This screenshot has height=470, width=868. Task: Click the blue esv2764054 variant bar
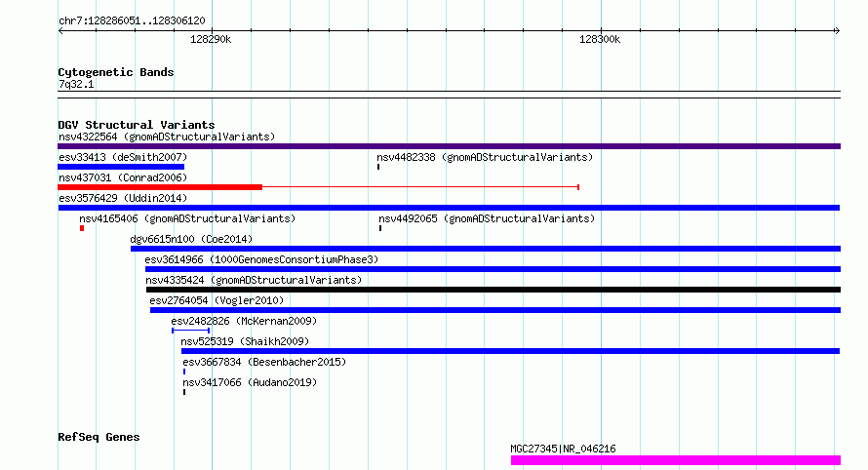(x=495, y=310)
